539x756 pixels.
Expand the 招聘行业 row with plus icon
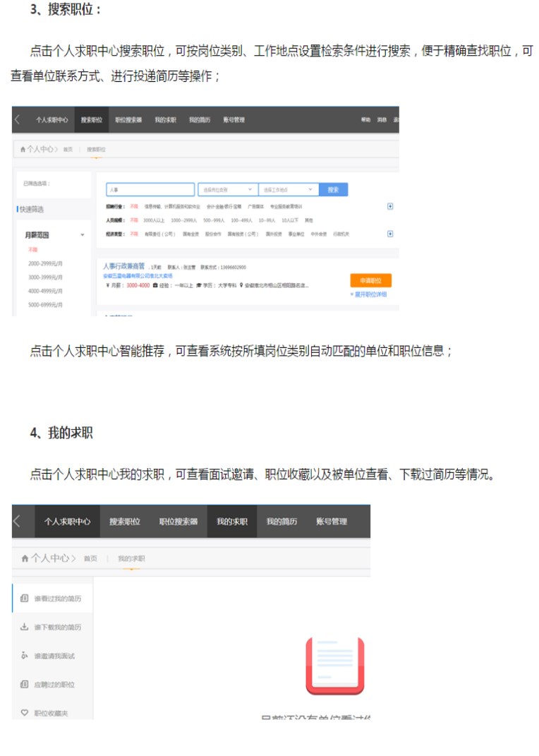(x=390, y=206)
